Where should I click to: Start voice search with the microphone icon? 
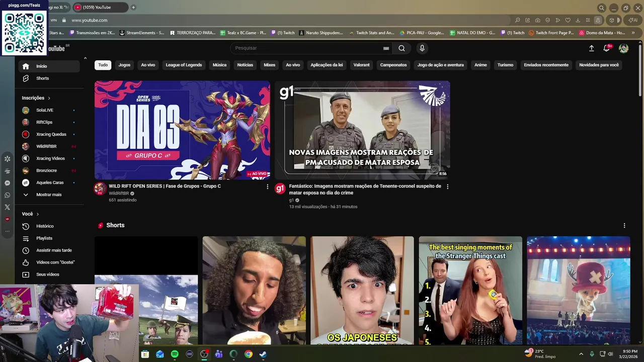422,48
